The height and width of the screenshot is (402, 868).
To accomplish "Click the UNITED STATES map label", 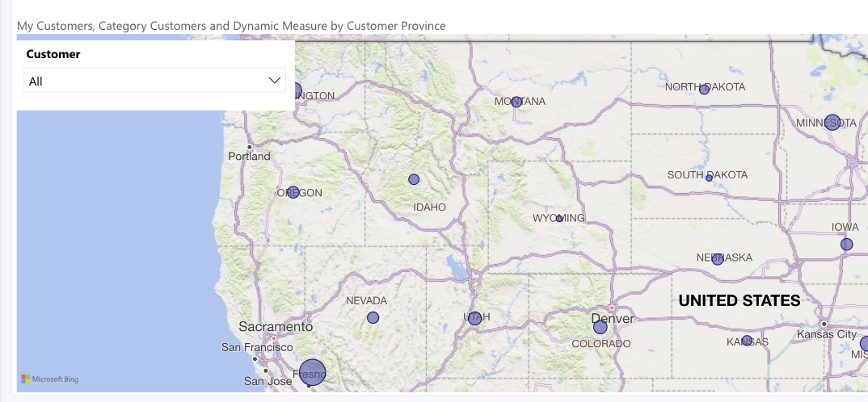I will coord(739,301).
